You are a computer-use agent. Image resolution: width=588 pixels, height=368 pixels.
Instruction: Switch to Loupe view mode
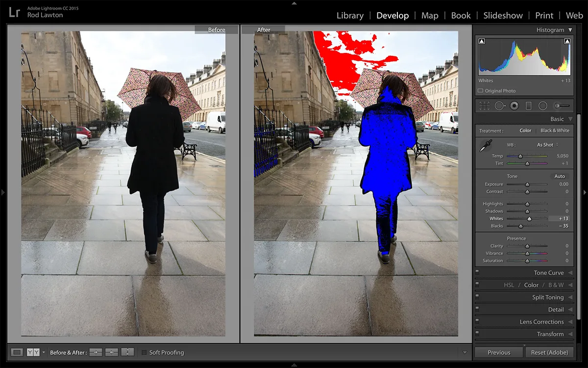point(17,352)
